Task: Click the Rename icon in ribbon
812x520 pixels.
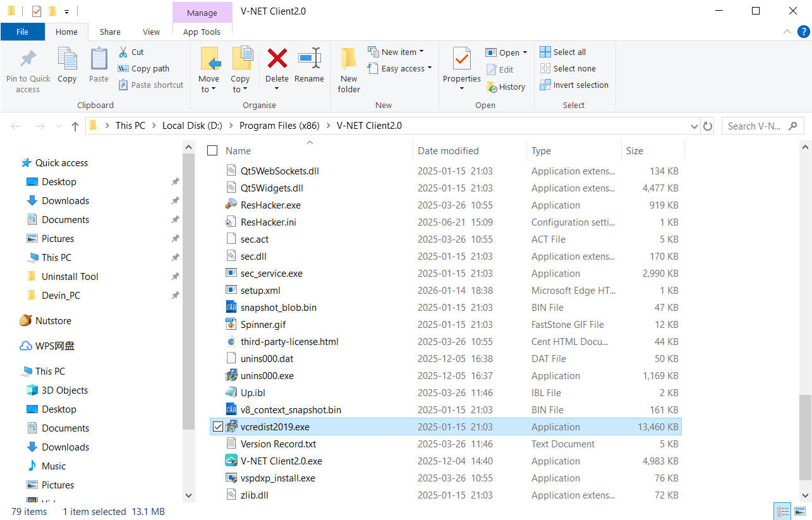Action: (x=309, y=59)
